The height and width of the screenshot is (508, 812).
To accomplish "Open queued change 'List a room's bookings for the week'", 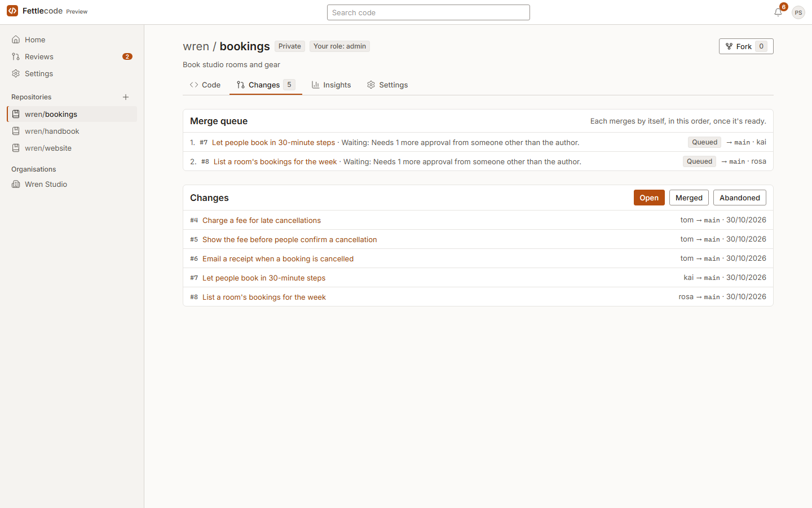I will point(275,161).
